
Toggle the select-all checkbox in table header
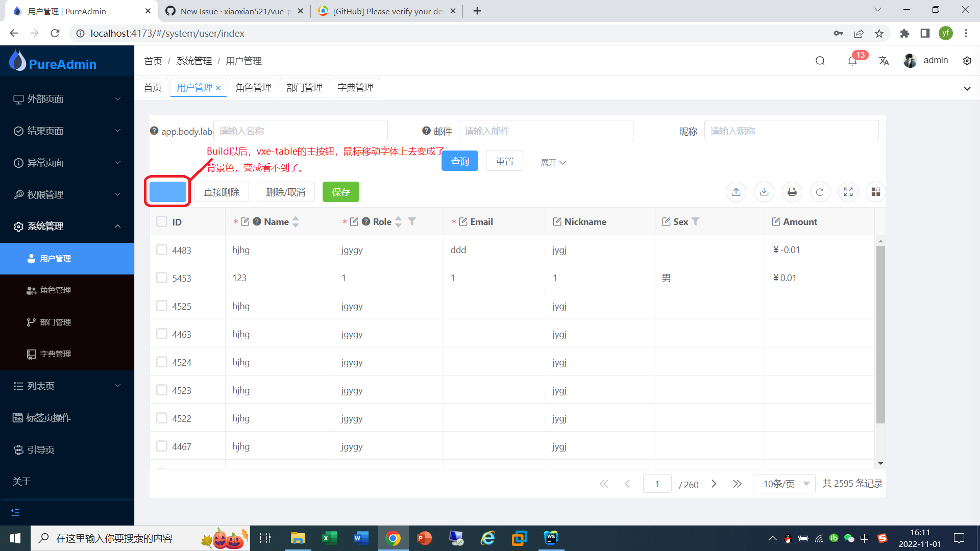[x=161, y=221]
